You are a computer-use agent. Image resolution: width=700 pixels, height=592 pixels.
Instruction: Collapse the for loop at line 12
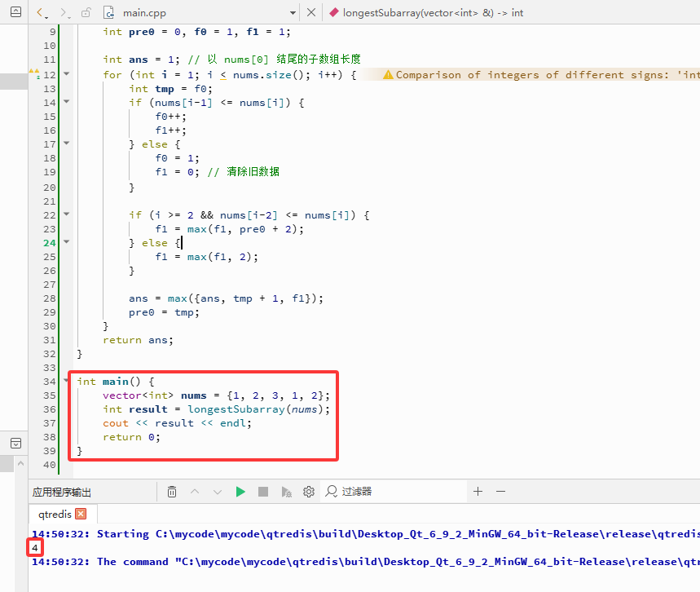click(67, 73)
